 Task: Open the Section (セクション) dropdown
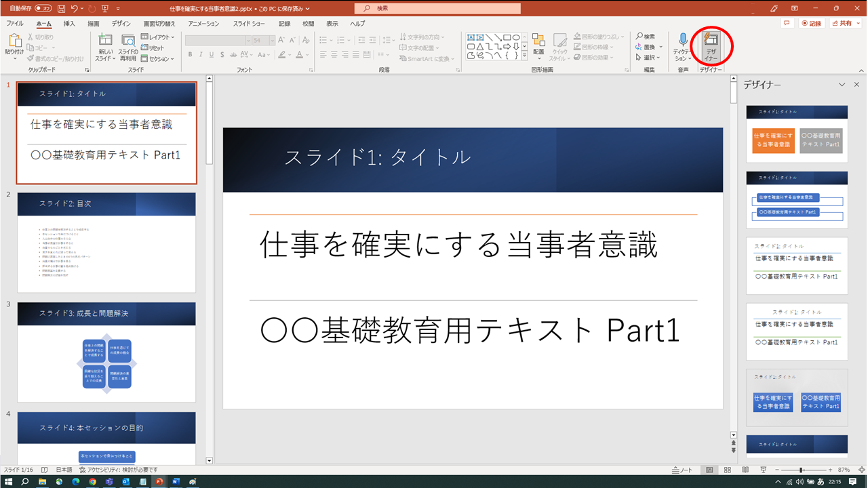tap(157, 59)
